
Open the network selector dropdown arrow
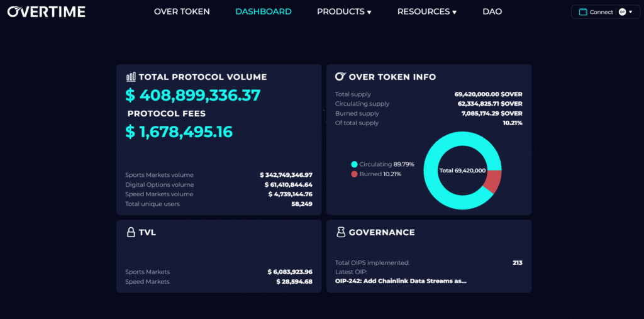point(630,12)
